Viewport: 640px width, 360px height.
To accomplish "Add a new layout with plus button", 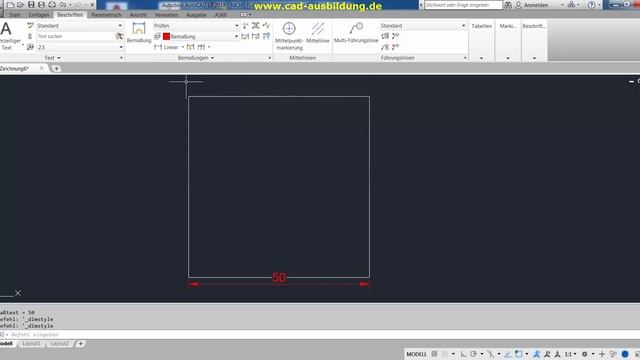I will point(80,344).
